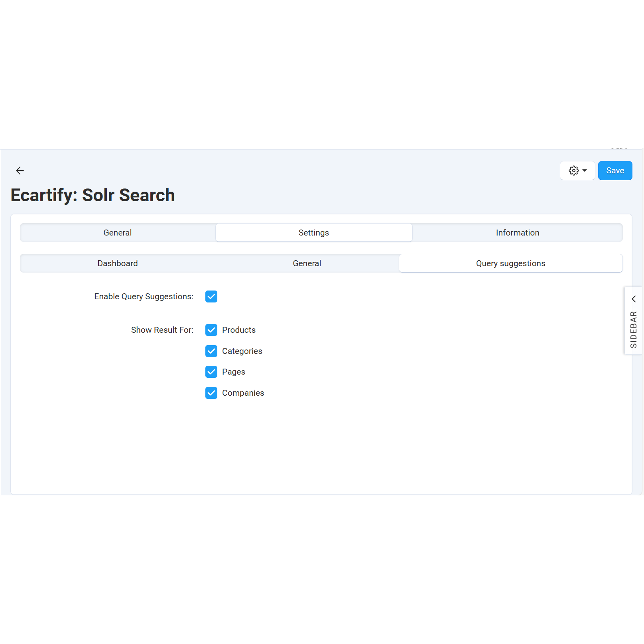Untick the Companies checkbox

click(211, 393)
